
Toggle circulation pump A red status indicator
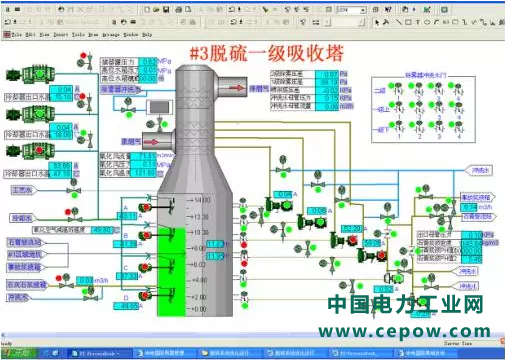click(x=146, y=207)
